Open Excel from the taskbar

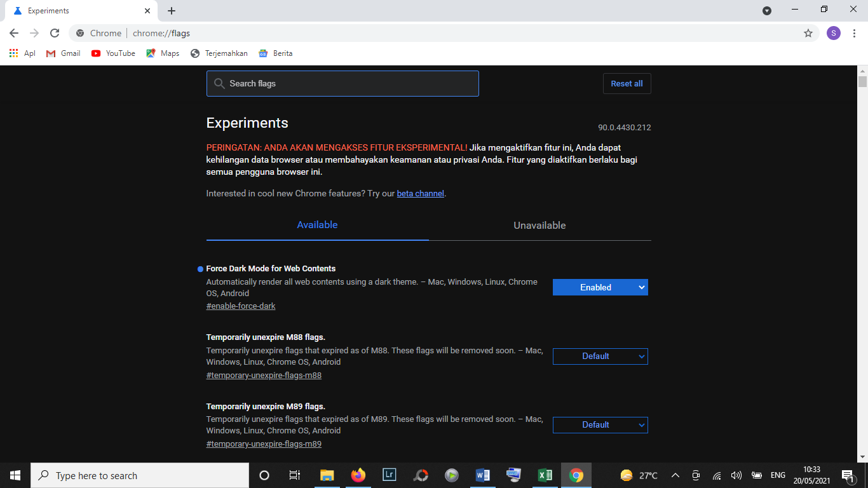(545, 475)
